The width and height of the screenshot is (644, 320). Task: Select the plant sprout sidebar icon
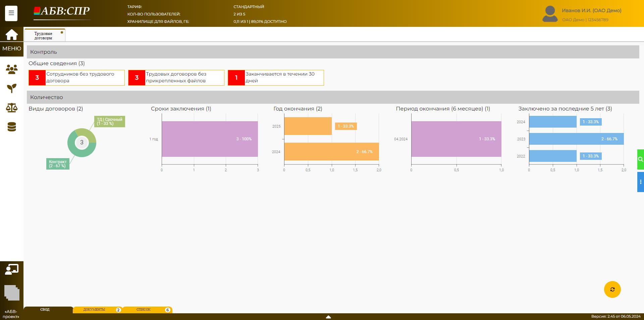pos(12,88)
